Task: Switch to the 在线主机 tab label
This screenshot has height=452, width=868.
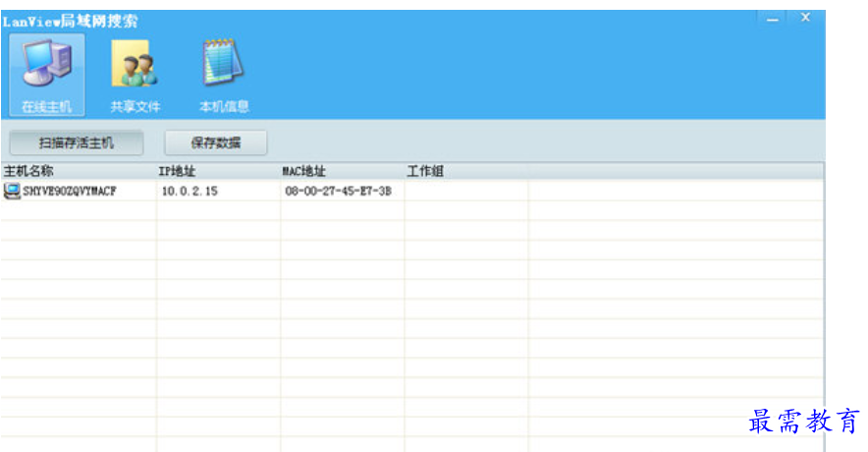Action: [x=46, y=106]
